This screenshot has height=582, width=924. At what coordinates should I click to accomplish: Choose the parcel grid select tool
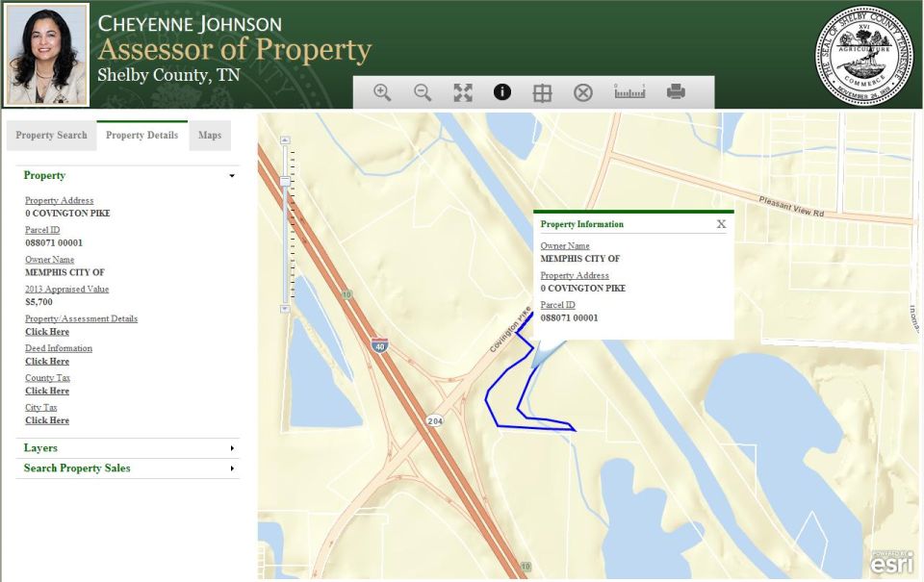tap(542, 93)
